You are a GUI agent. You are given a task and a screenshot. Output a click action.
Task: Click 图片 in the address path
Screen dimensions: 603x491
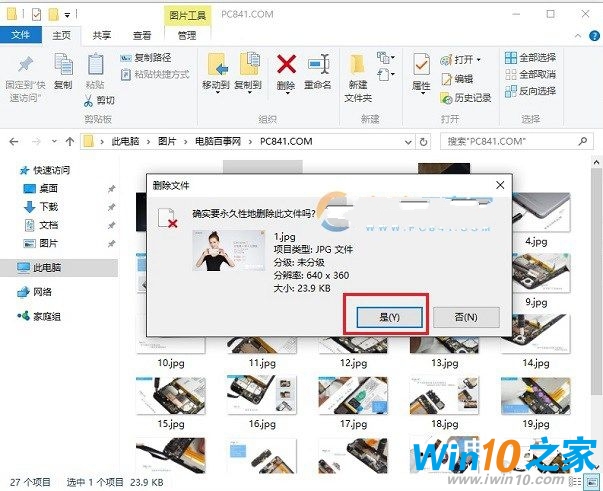click(167, 141)
